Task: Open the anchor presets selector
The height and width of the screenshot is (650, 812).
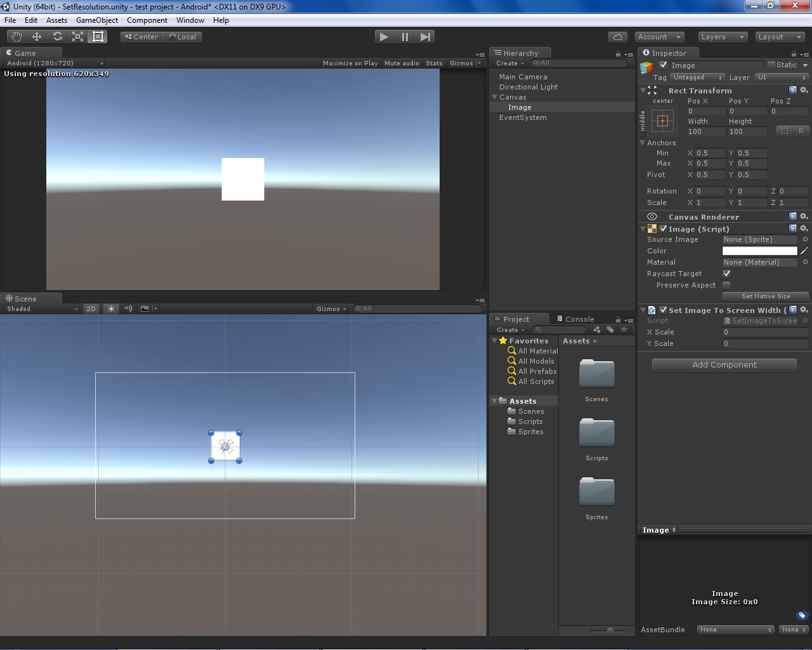Action: (662, 121)
